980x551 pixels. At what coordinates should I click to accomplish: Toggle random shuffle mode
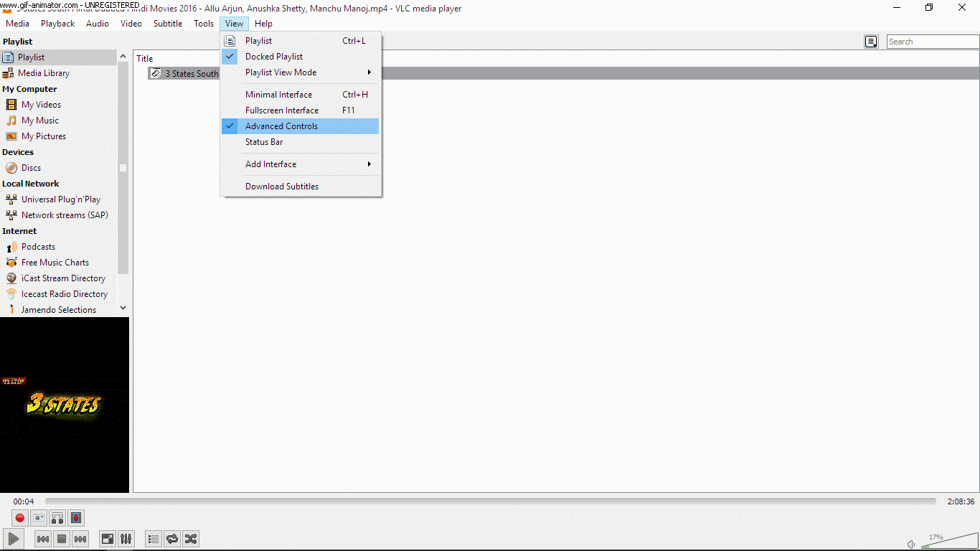191,539
